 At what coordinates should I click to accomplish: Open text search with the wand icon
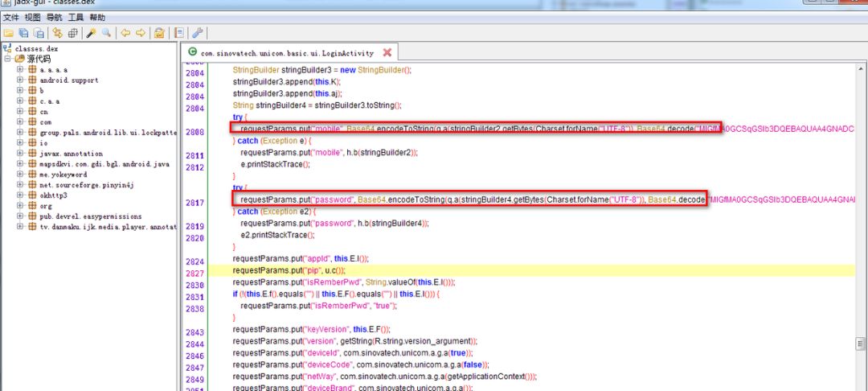click(92, 33)
